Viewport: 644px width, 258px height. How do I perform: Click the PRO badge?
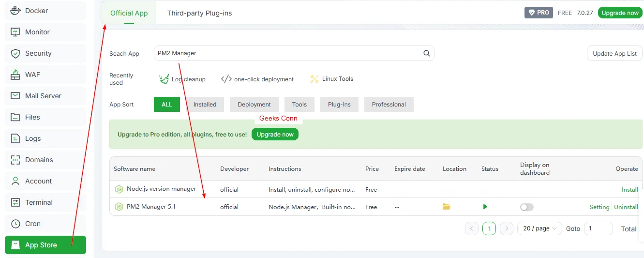pyautogui.click(x=539, y=13)
